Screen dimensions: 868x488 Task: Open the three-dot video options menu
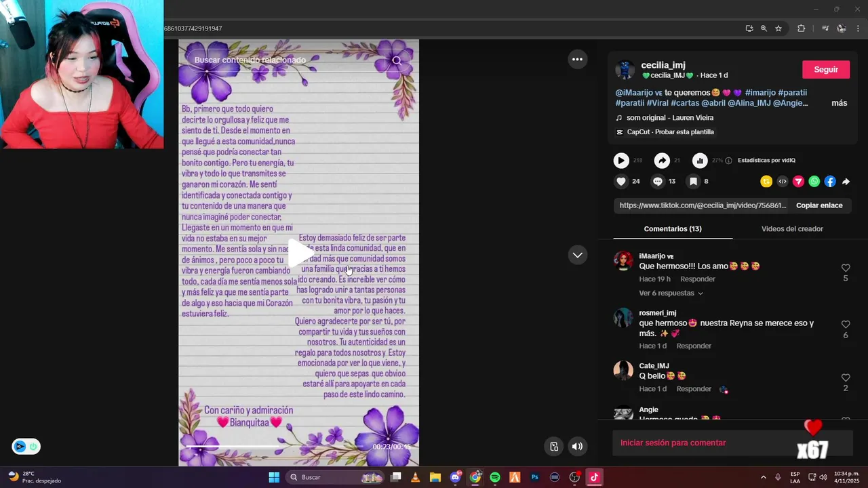pyautogui.click(x=577, y=60)
